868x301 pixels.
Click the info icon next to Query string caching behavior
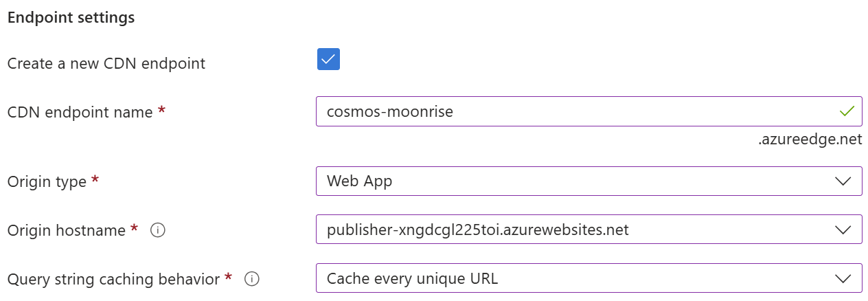(x=252, y=279)
